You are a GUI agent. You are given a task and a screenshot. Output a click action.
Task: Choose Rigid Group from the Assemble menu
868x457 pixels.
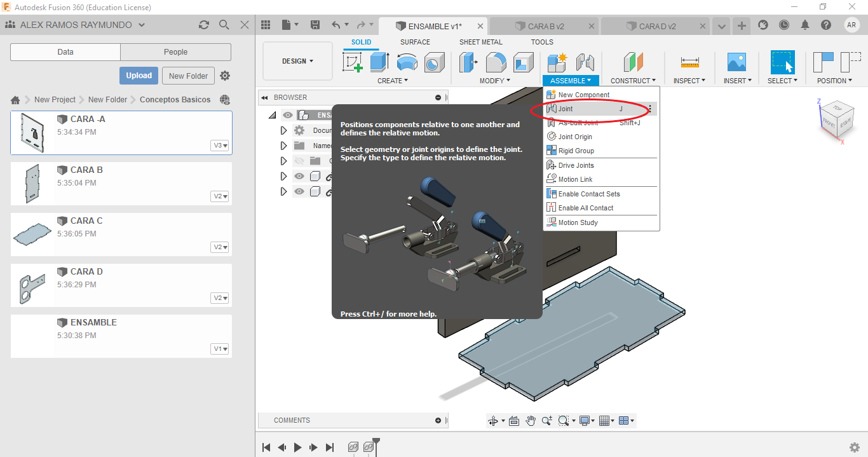pos(600,151)
